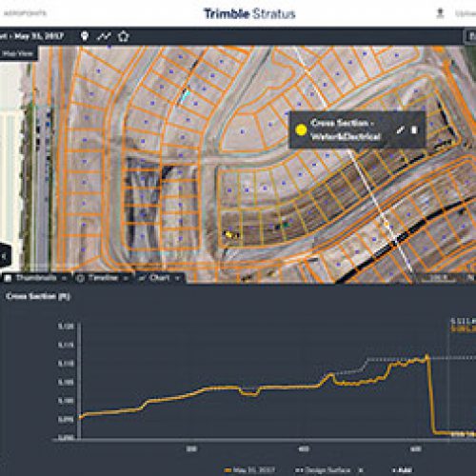Choose the polygon area tool
476x476 pixels.
pyautogui.click(x=124, y=36)
